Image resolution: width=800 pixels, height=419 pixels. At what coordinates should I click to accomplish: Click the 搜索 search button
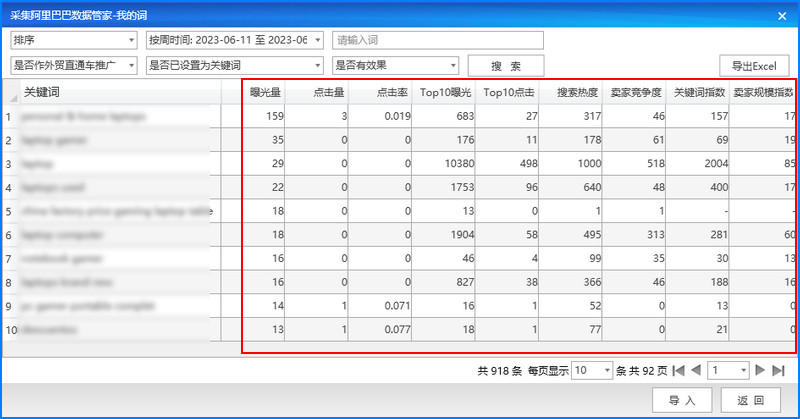[506, 66]
